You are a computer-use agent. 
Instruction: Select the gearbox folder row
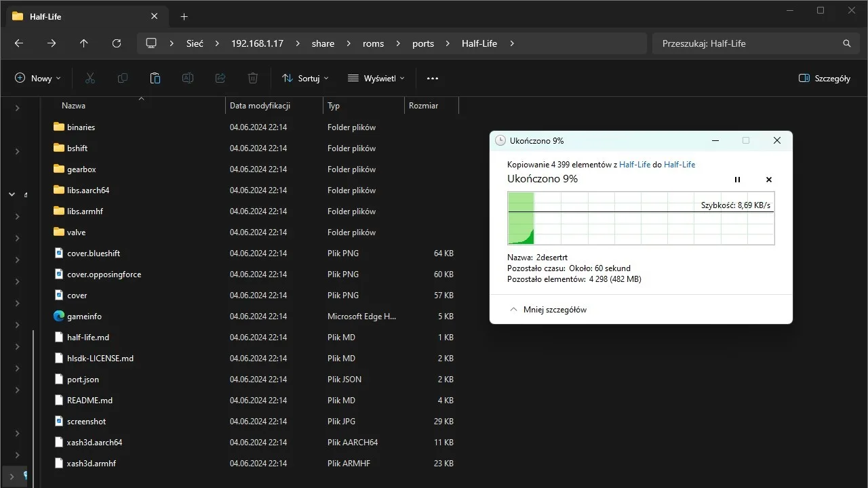(255, 169)
